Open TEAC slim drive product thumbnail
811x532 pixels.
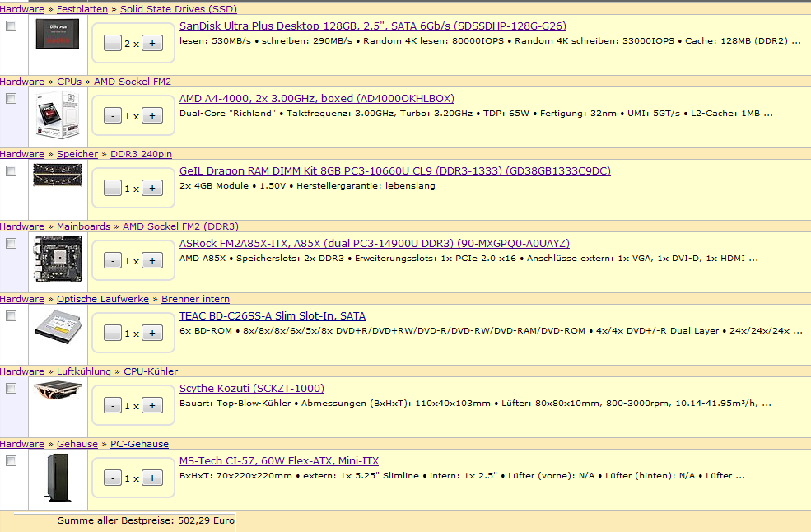(58, 327)
